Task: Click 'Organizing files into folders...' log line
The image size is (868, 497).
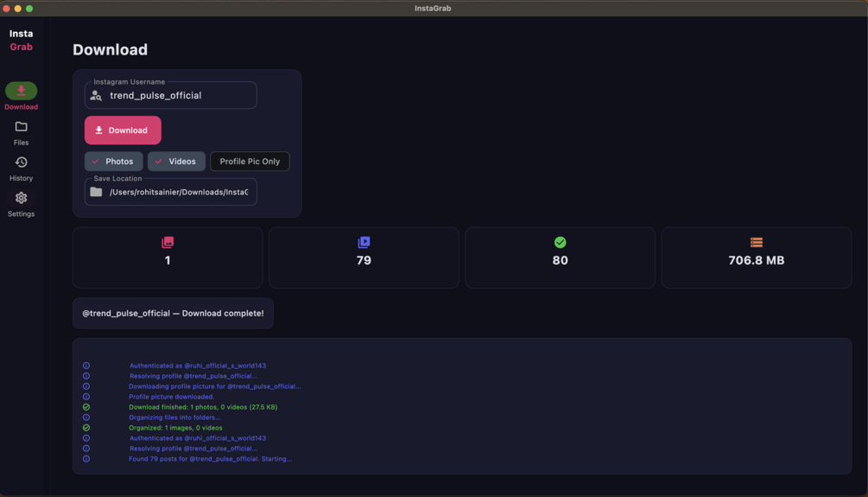Action: [175, 417]
